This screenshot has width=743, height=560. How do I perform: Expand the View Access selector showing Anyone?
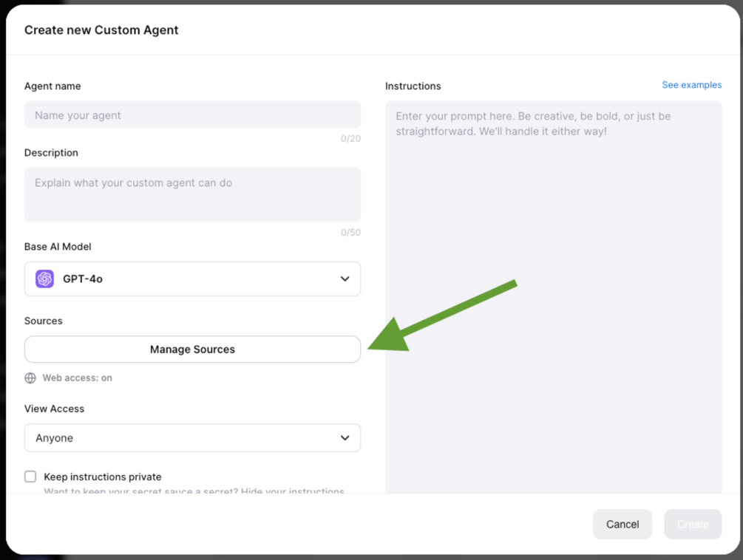pyautogui.click(x=192, y=438)
